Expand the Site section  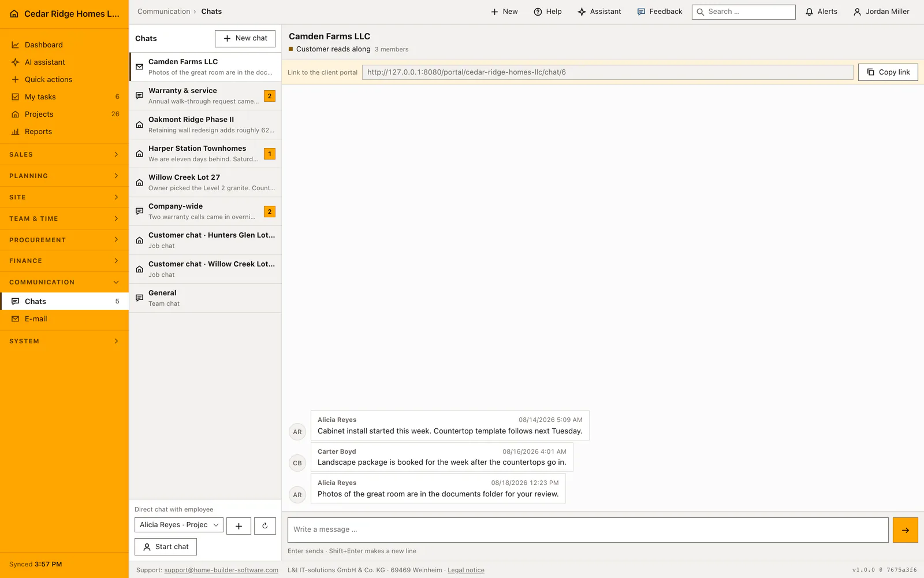64,197
